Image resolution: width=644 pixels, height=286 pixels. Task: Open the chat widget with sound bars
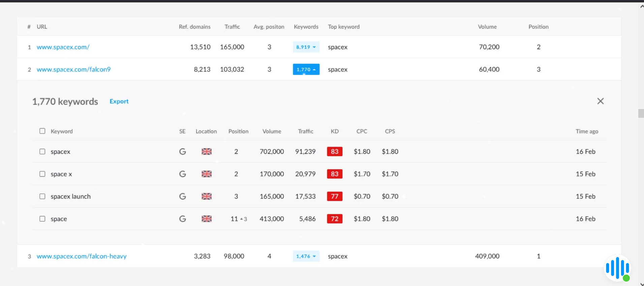tap(617, 268)
